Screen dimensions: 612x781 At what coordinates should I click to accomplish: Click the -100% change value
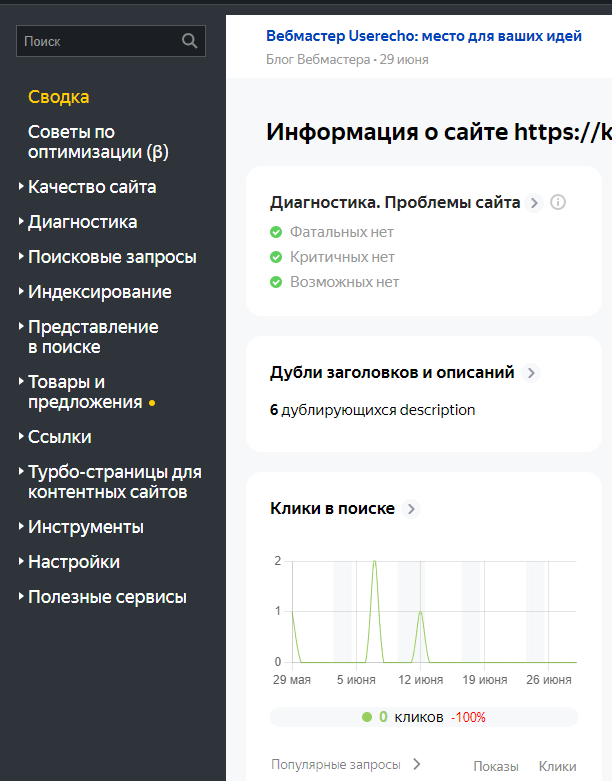468,717
